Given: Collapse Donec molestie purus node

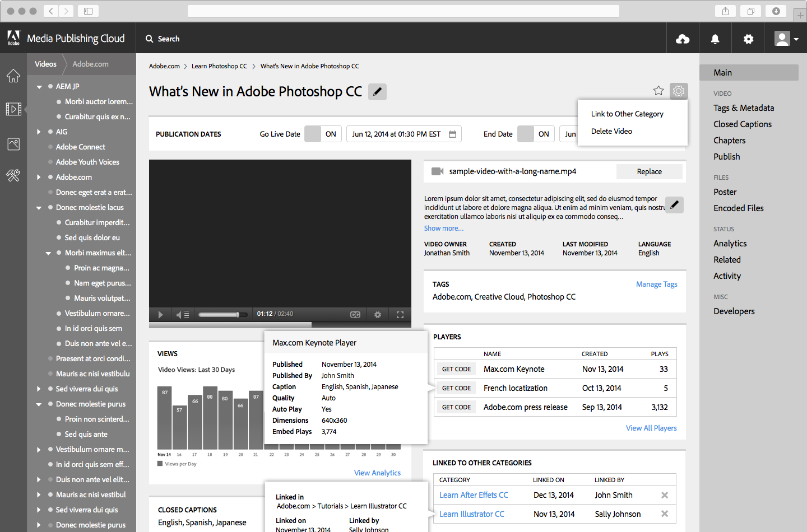Looking at the screenshot, I should (39, 404).
